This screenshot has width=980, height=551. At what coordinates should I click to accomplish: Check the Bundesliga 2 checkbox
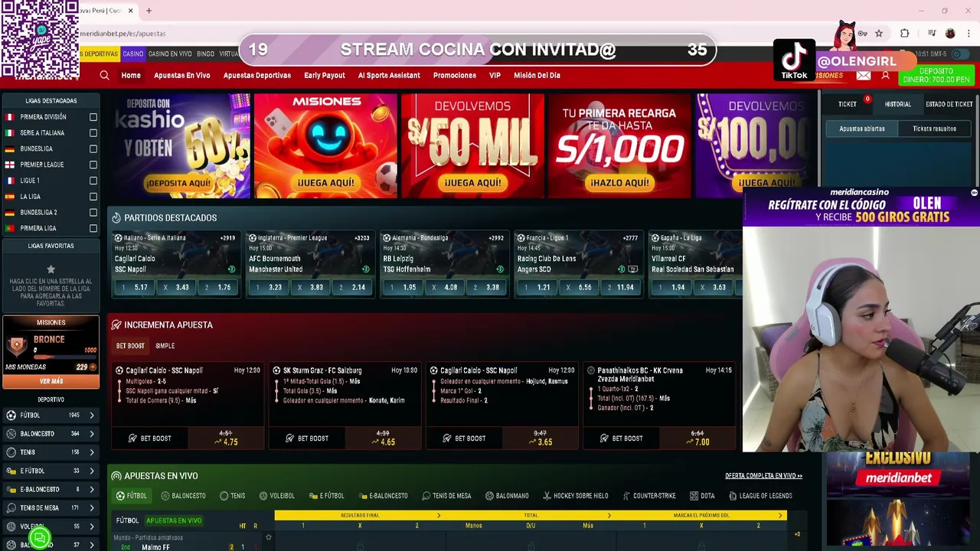93,212
